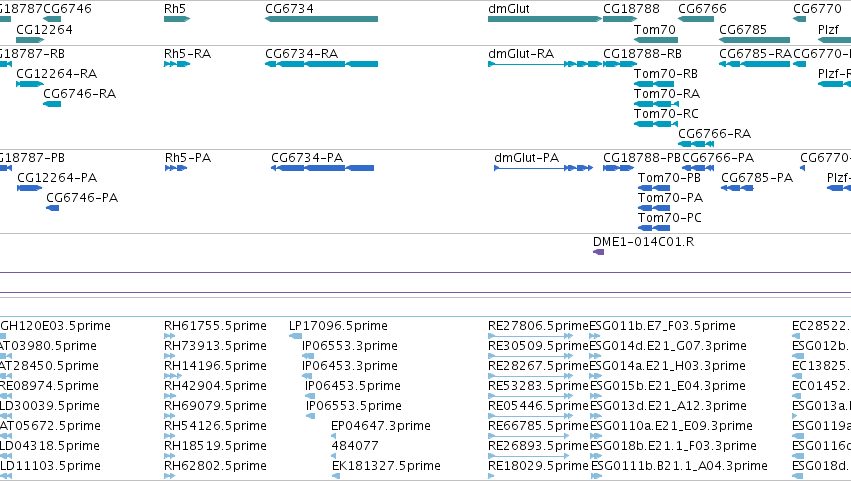The height and width of the screenshot is (481, 851).
Task: Open the CG18788-RB transcript label
Action: tap(642, 54)
